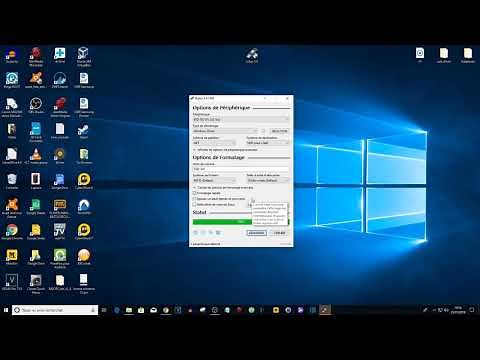Click the Nom de volume field
This screenshot has width=480, height=360.
click(x=241, y=169)
